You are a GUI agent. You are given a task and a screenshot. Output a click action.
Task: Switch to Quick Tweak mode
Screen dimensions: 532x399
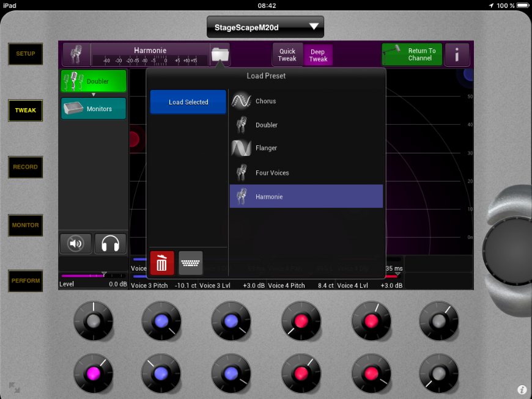pos(287,55)
